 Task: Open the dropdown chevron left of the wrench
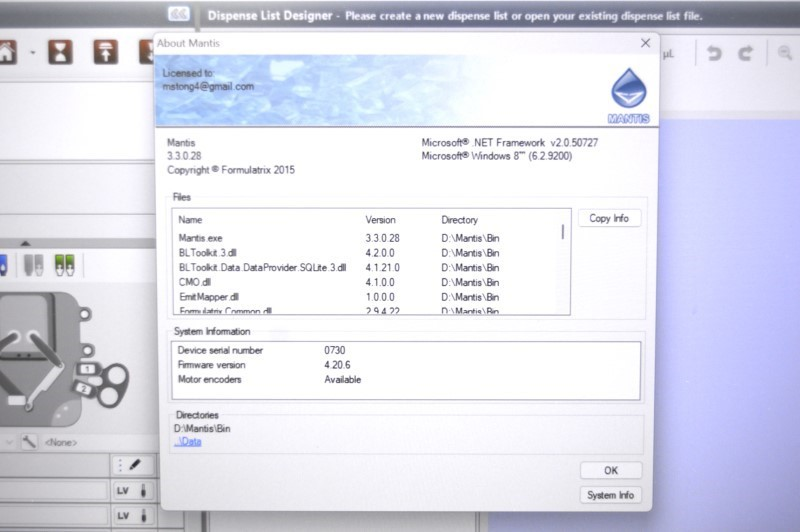coord(10,442)
